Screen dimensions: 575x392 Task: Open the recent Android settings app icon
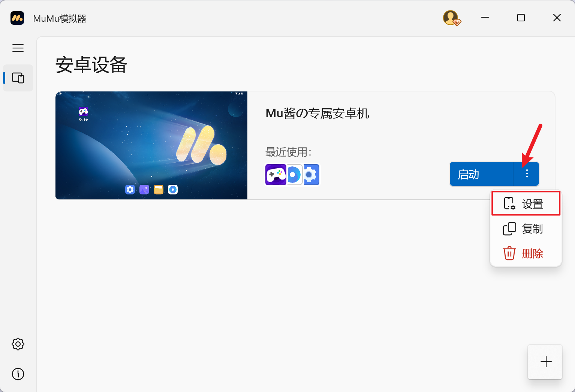[311, 175]
